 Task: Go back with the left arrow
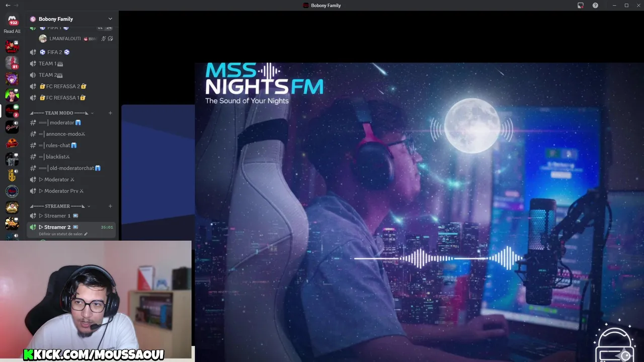click(8, 6)
